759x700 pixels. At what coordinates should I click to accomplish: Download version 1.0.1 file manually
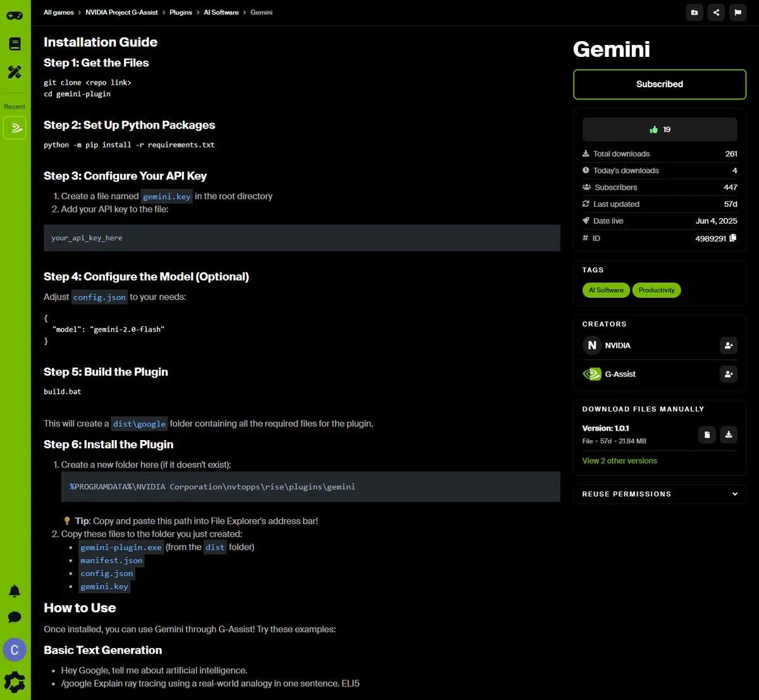(729, 434)
